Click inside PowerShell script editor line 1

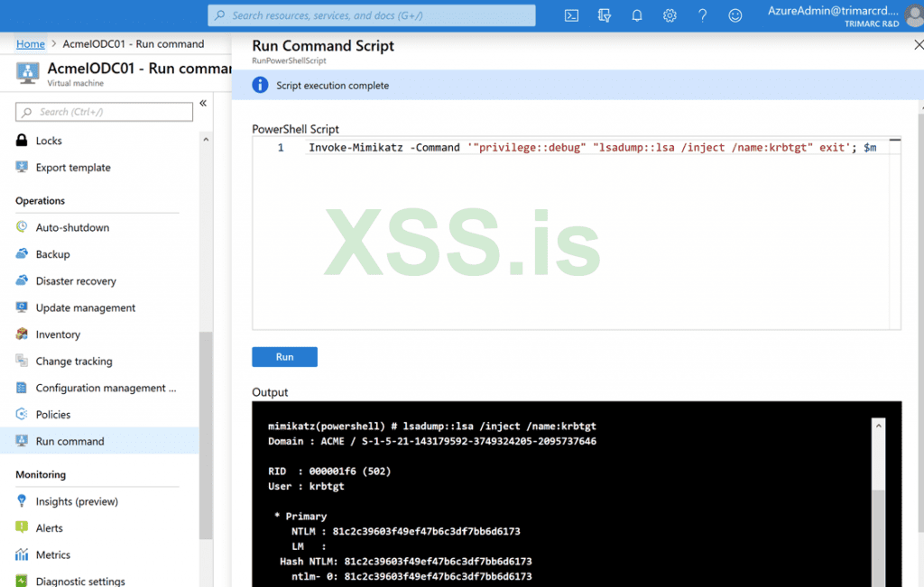tap(592, 147)
